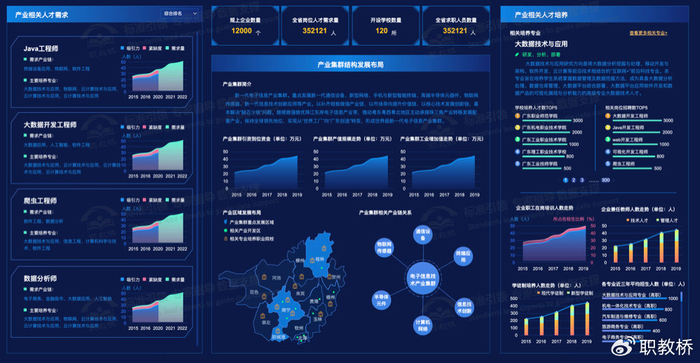700x363 pixels.
Task: Select the 通信设备 node in industry chain
Action: coord(422,234)
